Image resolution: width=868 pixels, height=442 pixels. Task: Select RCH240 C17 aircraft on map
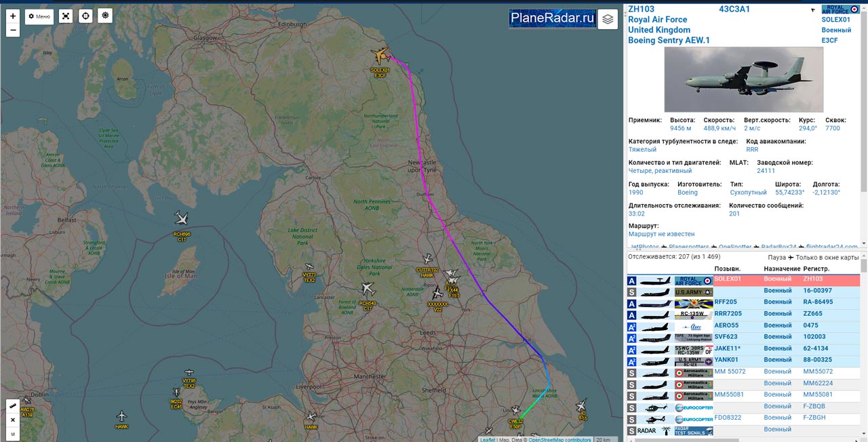pyautogui.click(x=368, y=289)
